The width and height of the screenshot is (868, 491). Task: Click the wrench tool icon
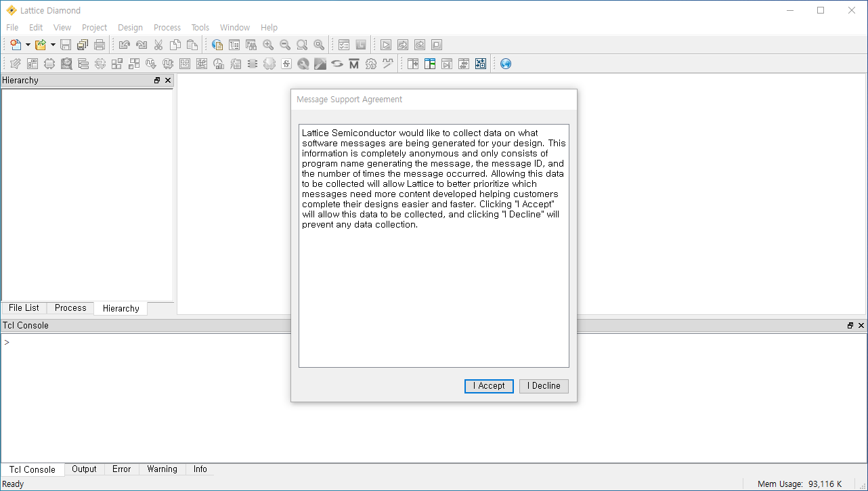303,64
